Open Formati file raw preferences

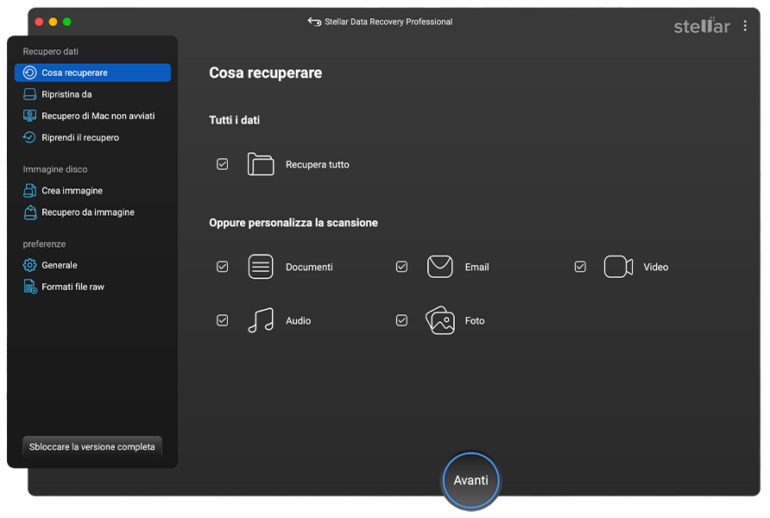point(93,287)
